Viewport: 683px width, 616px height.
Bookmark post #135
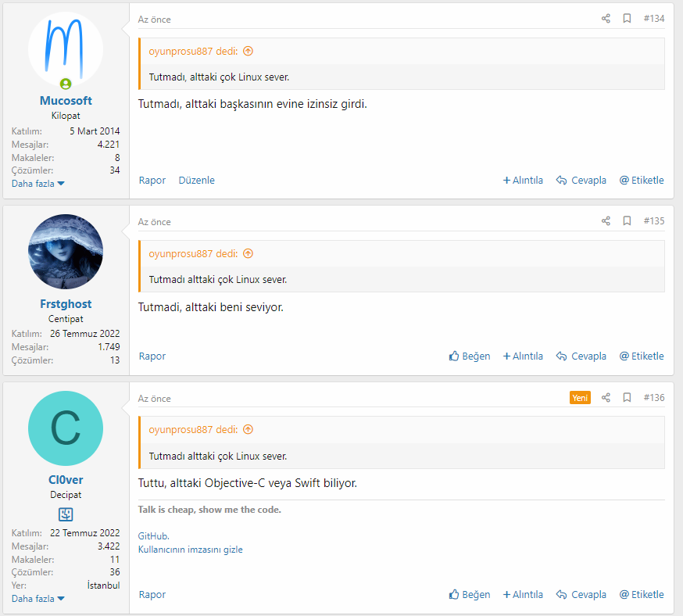(627, 221)
